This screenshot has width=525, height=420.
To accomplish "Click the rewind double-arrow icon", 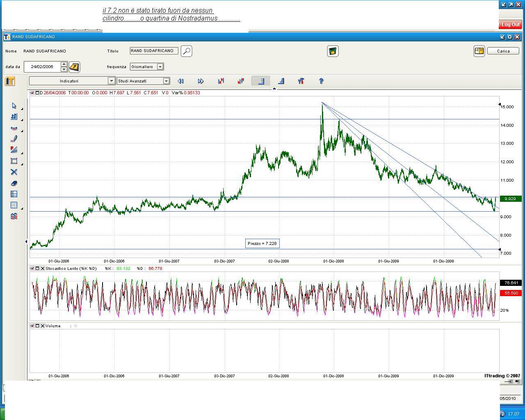I will (x=180, y=81).
